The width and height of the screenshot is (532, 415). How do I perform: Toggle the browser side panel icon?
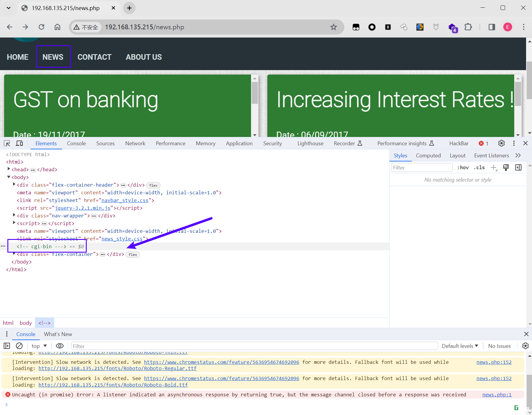point(492,27)
